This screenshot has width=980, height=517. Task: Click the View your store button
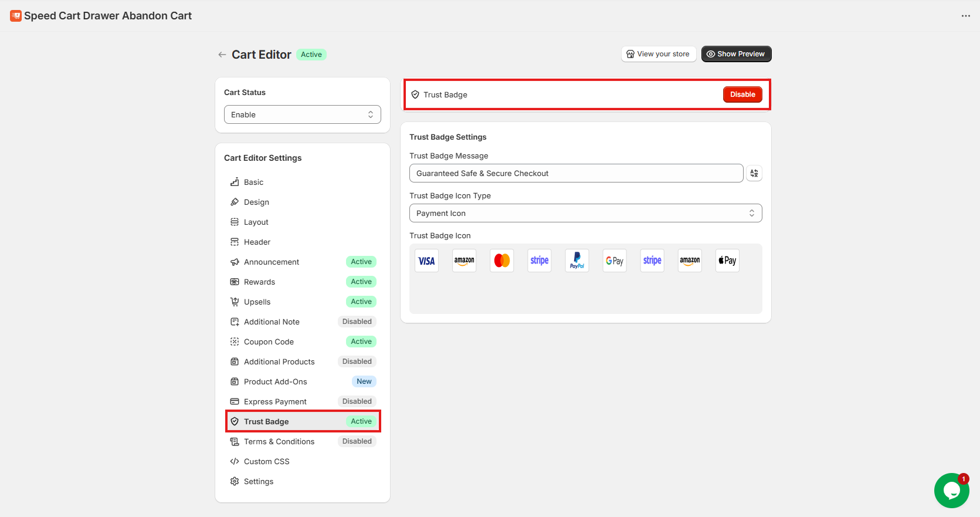[x=658, y=54]
